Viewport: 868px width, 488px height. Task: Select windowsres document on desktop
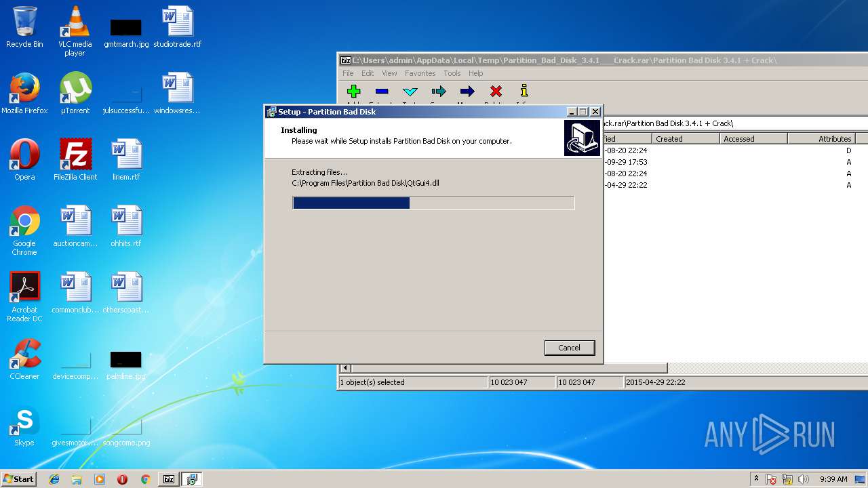(x=178, y=94)
